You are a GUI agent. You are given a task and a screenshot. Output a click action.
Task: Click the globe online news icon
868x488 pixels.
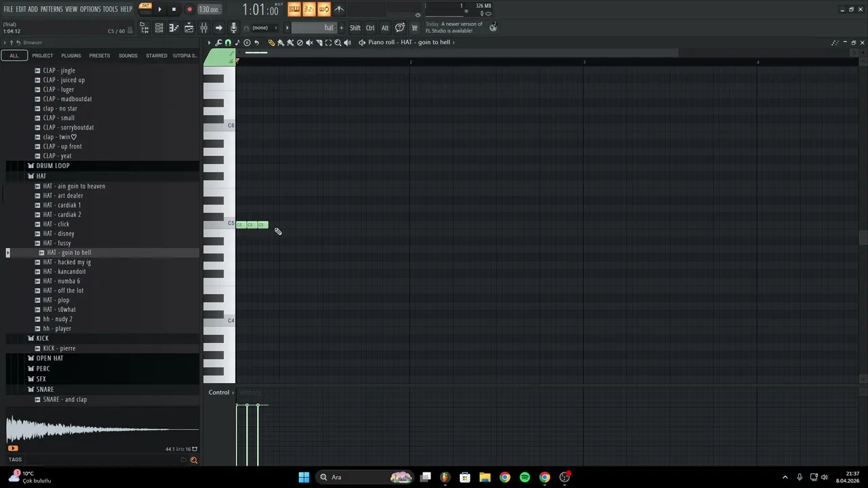[x=493, y=27]
